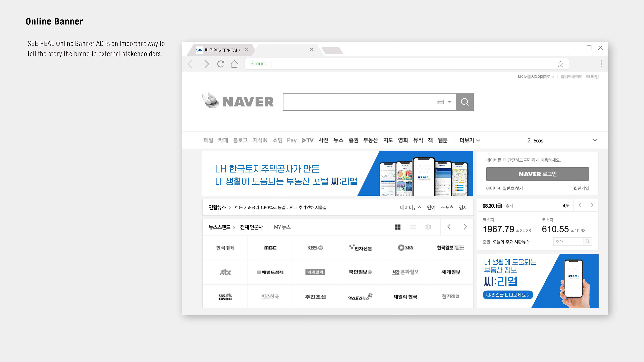Reload the page with refresh icon

coord(221,64)
